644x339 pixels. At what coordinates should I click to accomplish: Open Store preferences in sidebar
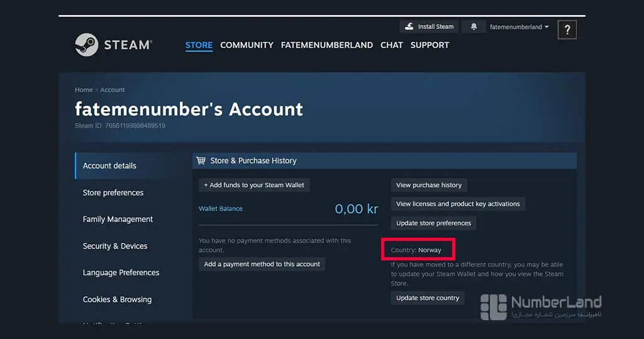(x=113, y=192)
